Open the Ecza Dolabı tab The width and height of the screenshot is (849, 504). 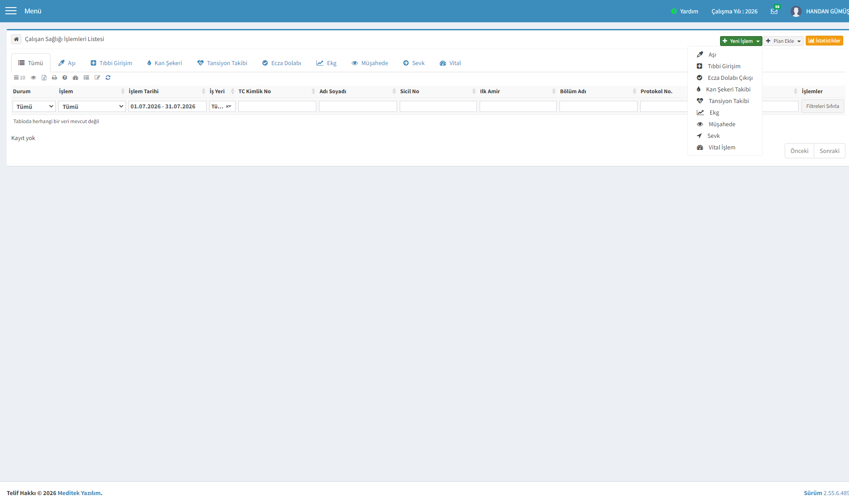coord(282,63)
